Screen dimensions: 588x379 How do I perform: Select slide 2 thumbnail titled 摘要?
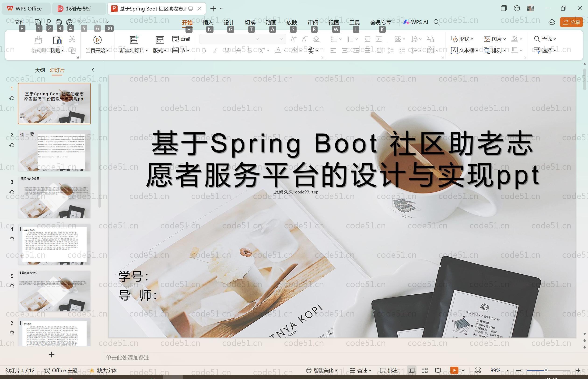point(54,151)
